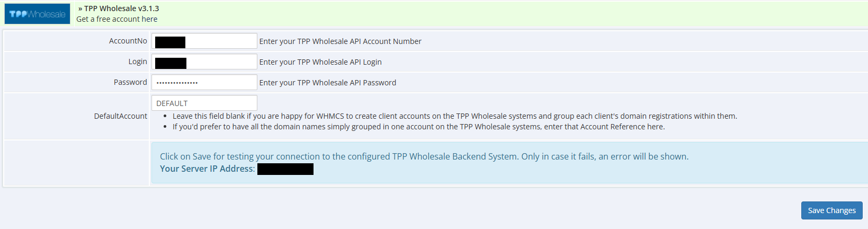Open the 'Get a free account here' link

[x=117, y=19]
